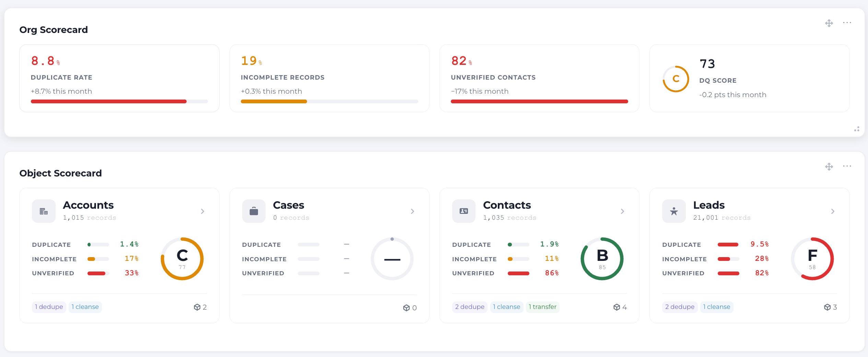The width and height of the screenshot is (868, 357).
Task: Open the Object Scorecard three-dot menu
Action: [x=847, y=166]
